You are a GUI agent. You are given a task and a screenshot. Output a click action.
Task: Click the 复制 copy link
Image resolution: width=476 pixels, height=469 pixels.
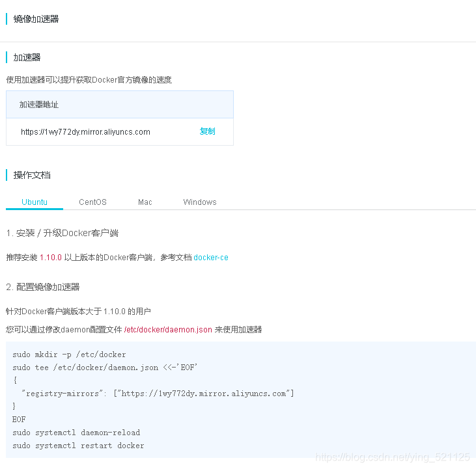(207, 131)
